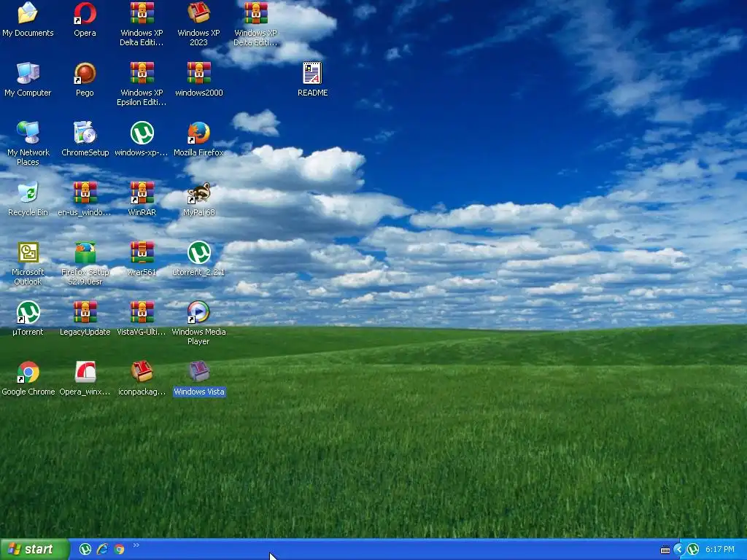
Task: Click the uTorrent system tray icon
Action: click(x=693, y=550)
